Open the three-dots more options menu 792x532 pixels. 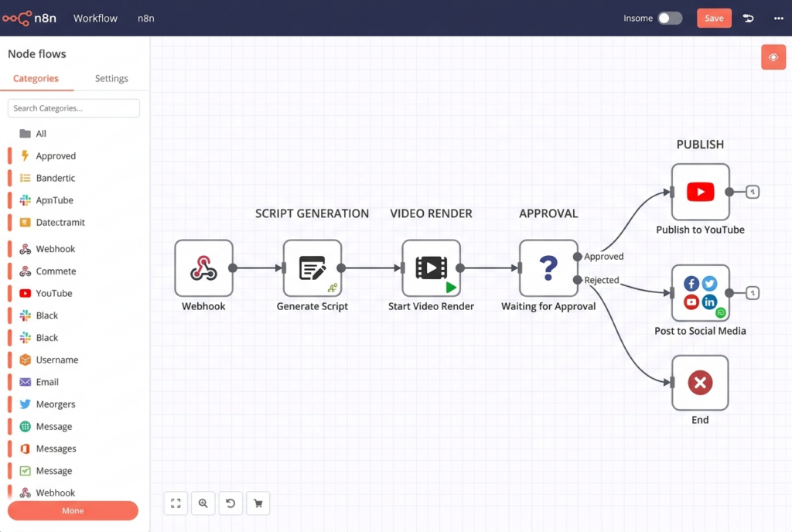[x=778, y=18]
